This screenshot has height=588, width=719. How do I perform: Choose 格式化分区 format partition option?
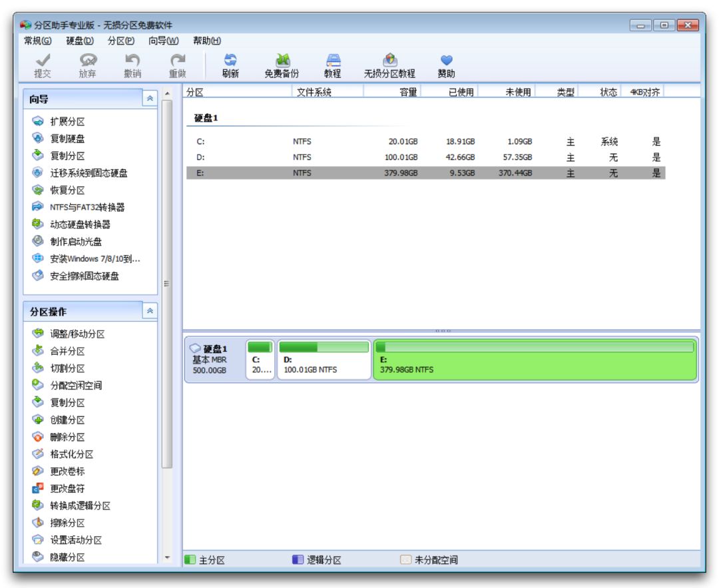pos(71,454)
